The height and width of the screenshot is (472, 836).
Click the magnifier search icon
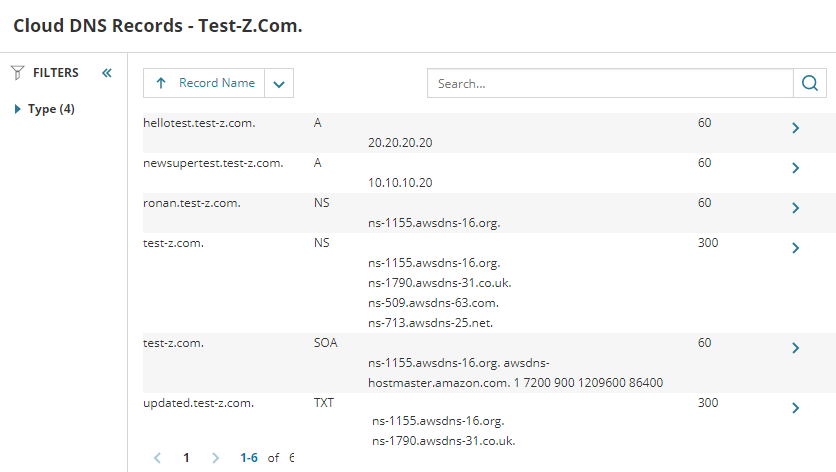click(x=809, y=84)
